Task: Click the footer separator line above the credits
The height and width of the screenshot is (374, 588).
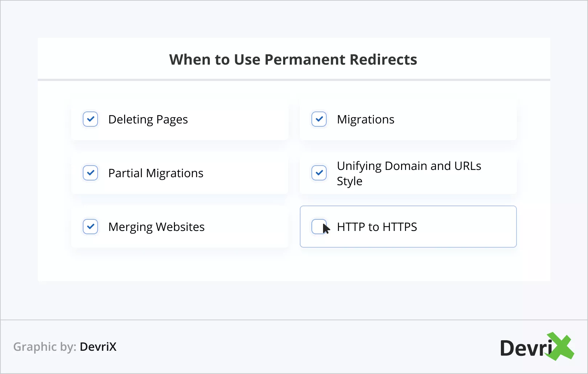Action: coord(294,320)
